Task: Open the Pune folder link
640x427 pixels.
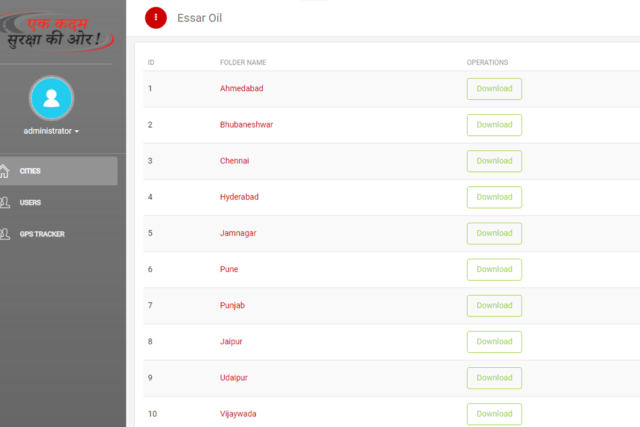Action: (229, 269)
